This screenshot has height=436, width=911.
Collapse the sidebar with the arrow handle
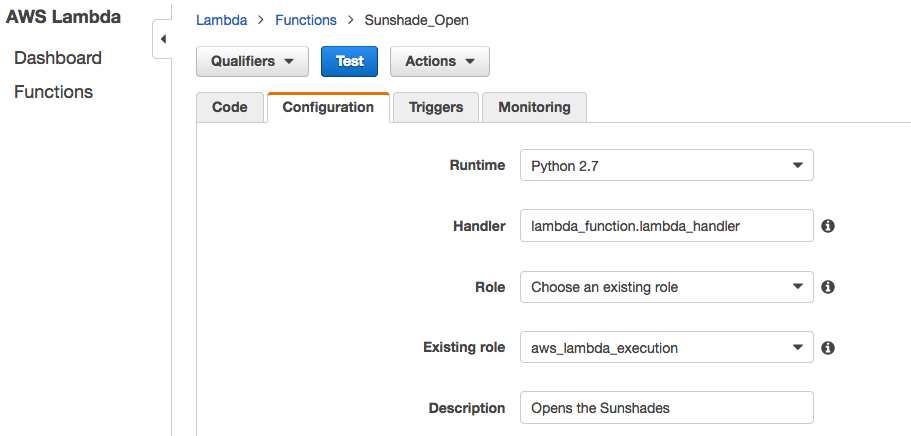tap(163, 40)
